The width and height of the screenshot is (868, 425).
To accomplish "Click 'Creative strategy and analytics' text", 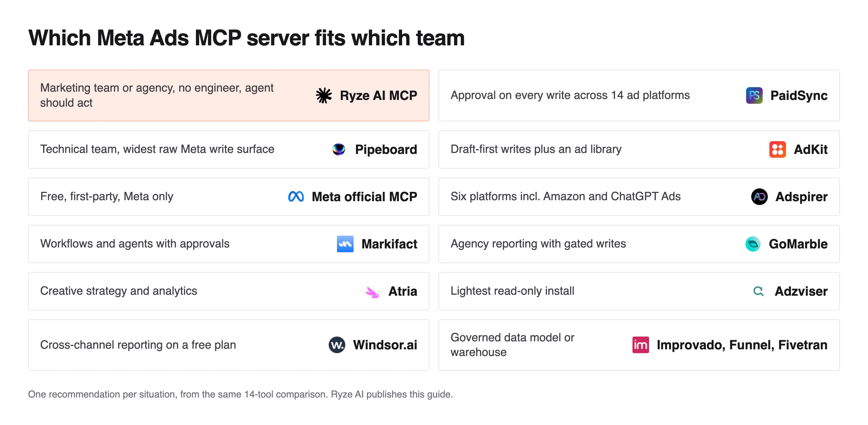I will (x=119, y=291).
